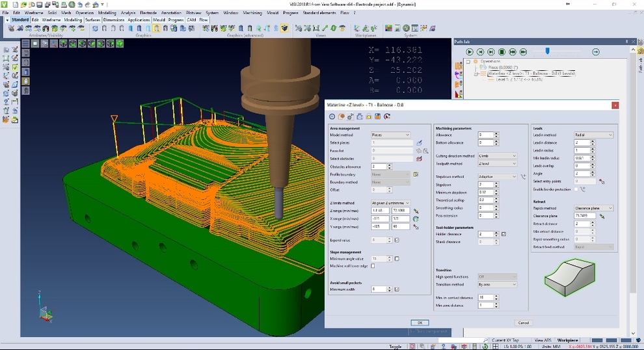Expand the Stepdown method Adaptive dropdown
The height and width of the screenshot is (350, 644).
coord(498,176)
